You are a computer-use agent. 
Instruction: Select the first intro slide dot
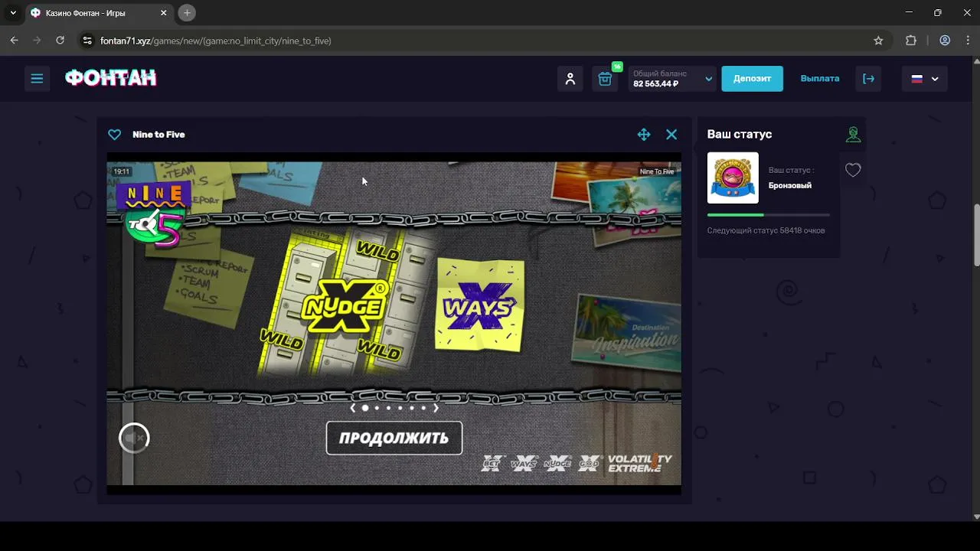pyautogui.click(x=365, y=408)
